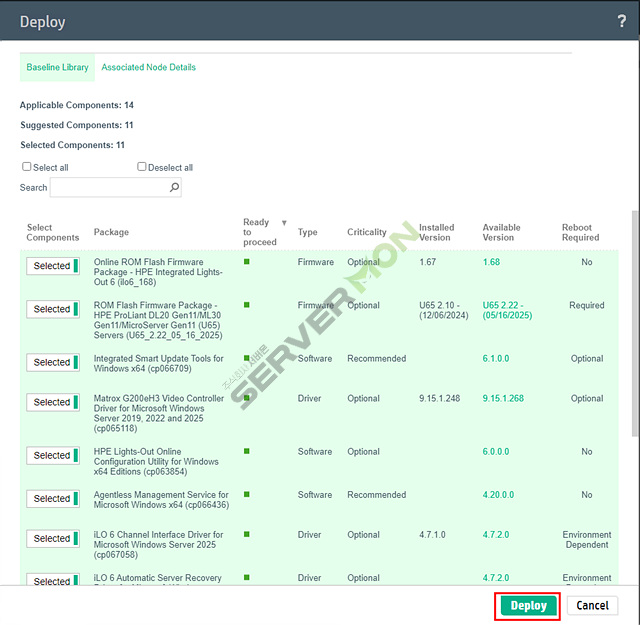Screen dimensions: 640x625
Task: Click Integrated Smart Update Tools package name
Action: click(158, 363)
